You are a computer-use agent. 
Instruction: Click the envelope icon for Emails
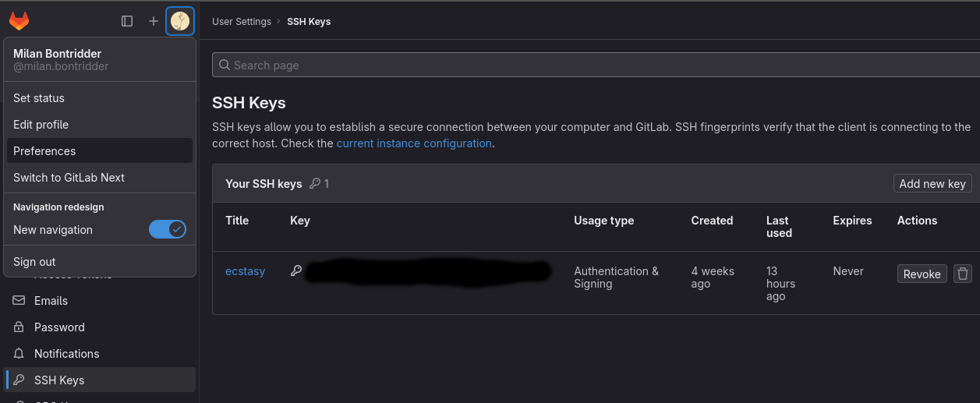point(19,301)
